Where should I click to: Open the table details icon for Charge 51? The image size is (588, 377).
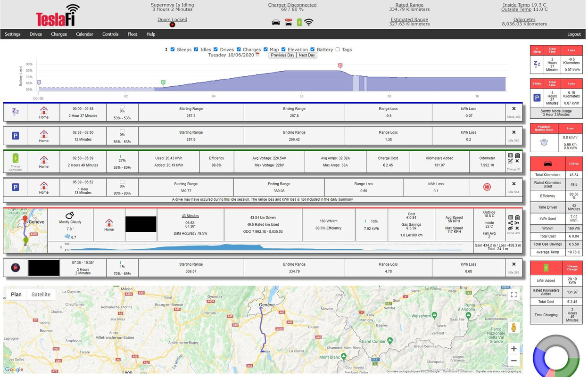tap(511, 155)
